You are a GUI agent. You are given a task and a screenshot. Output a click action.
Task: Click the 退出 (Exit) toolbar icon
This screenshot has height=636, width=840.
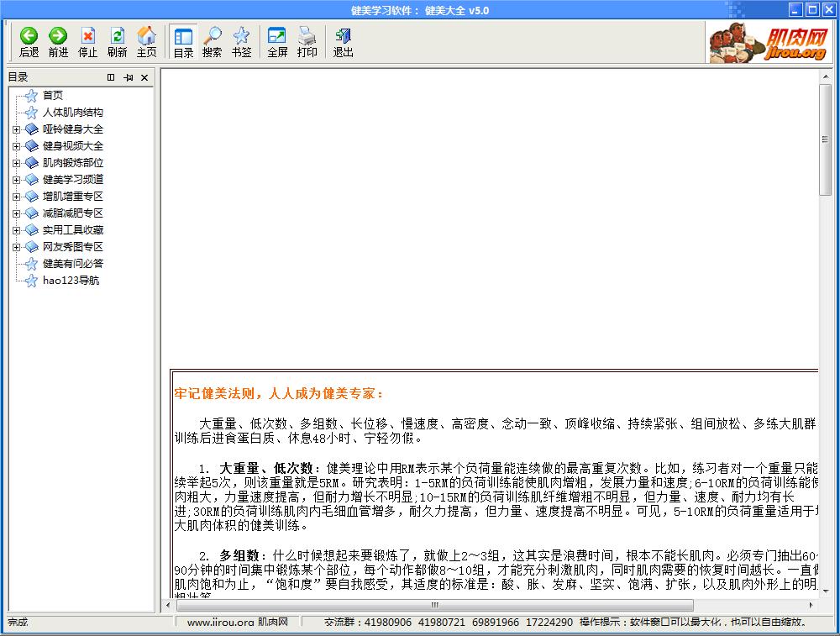click(343, 41)
